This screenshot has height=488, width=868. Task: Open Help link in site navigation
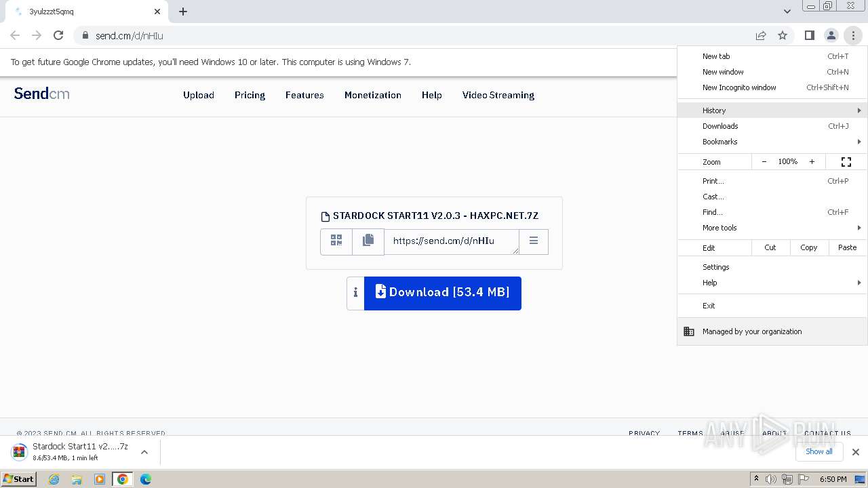(x=432, y=95)
